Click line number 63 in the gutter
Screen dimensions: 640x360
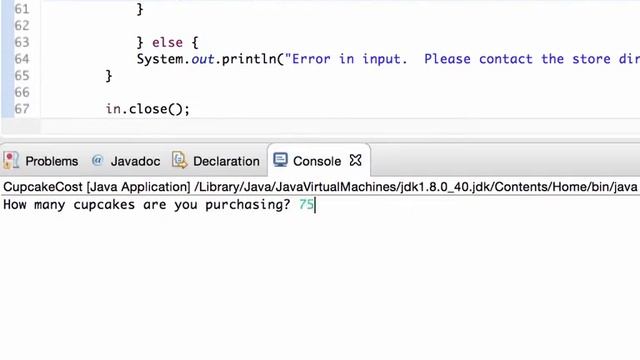coord(22,42)
